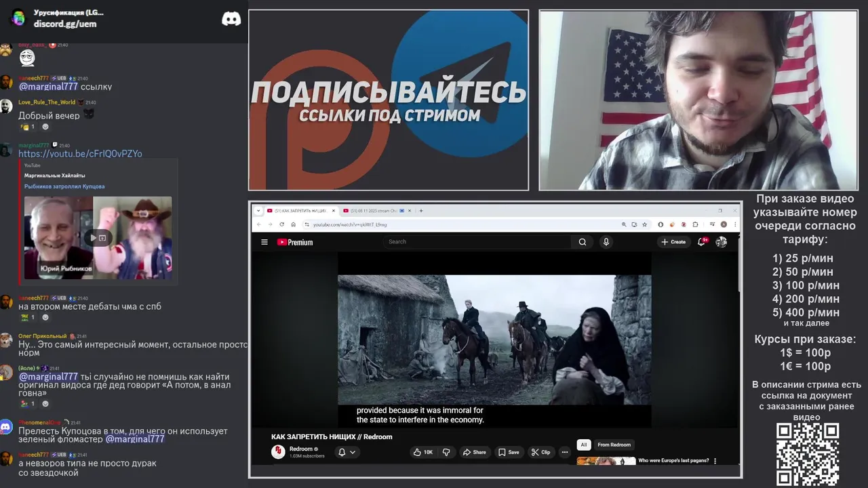Click the @marginal777 mention before 'ссылку'
Screen dimensions: 868x488
tap(48, 87)
